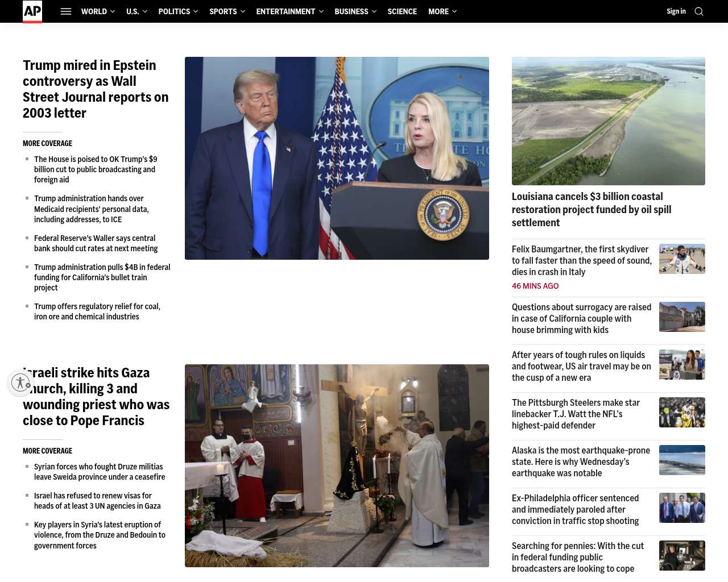Screen dimensions: 728x582
Task: Click the Trump and Bondi podium photo
Action: pos(337,158)
